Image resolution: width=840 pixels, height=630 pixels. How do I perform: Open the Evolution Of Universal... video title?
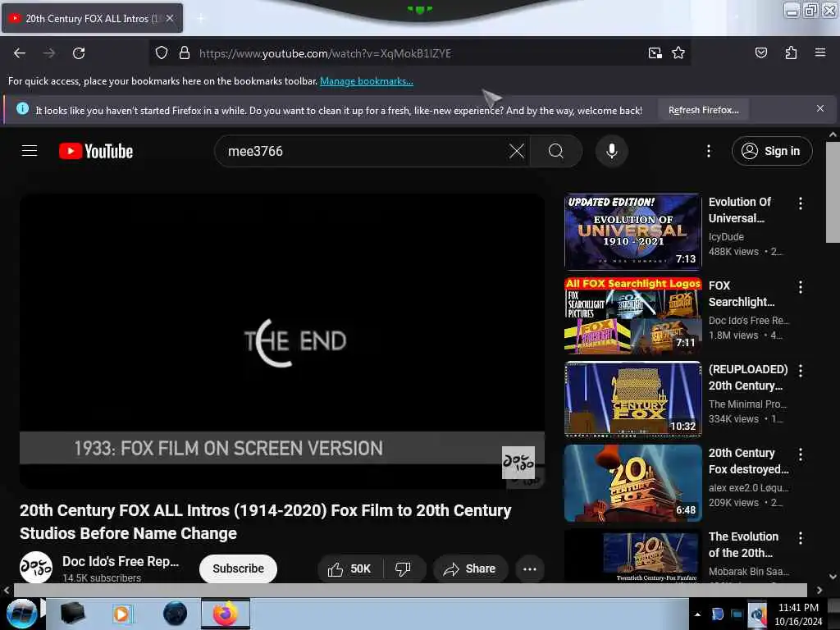(739, 210)
